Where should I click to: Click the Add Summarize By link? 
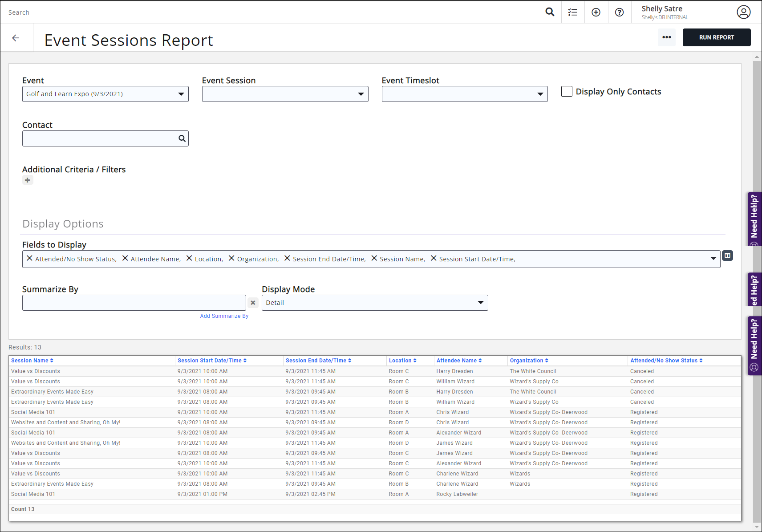coord(224,316)
